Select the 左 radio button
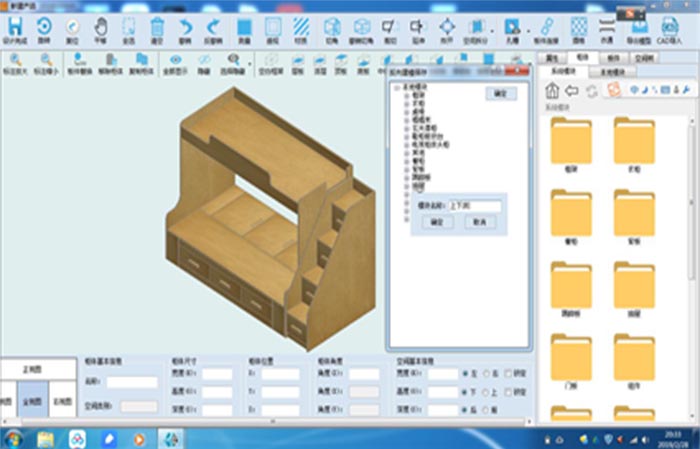700x449 pixels. point(464,374)
